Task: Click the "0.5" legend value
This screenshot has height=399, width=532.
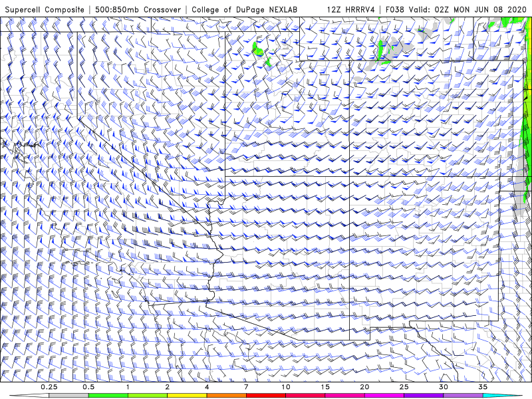Action: 88,387
